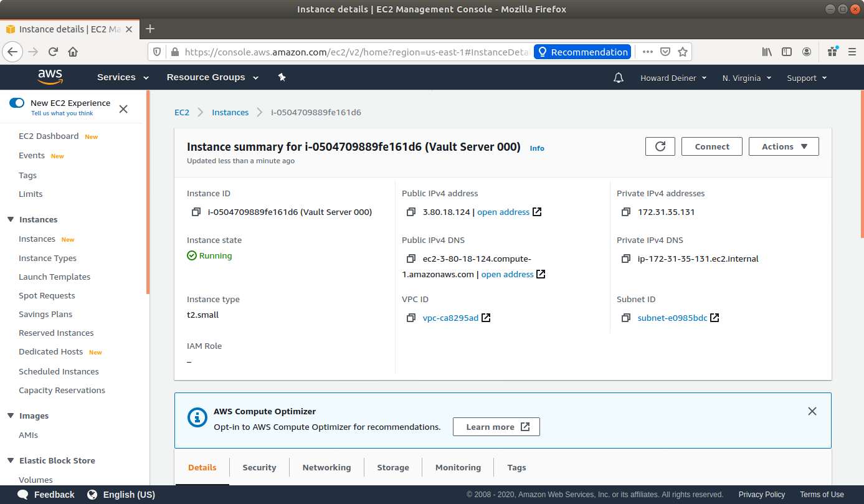Go back with the browser back arrow
This screenshot has height=504, width=864.
tap(13, 52)
